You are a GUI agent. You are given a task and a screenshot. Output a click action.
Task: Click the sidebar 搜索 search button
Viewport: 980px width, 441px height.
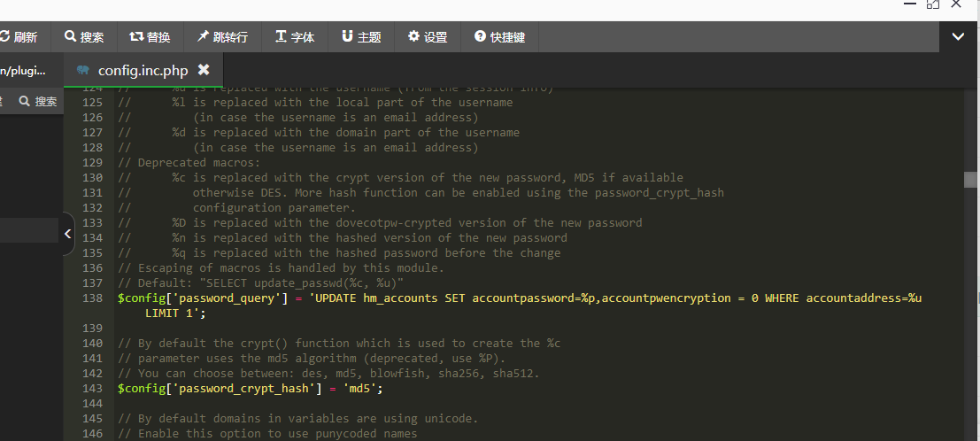tap(37, 101)
